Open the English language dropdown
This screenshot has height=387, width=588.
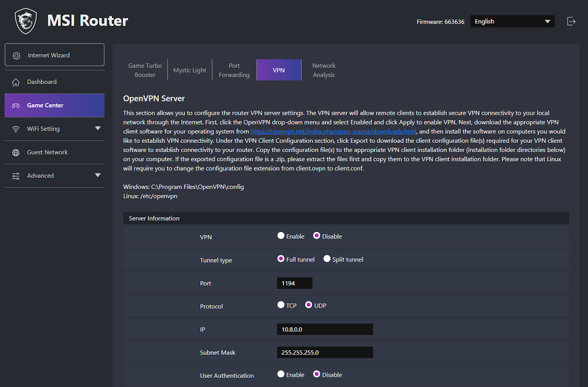(512, 21)
